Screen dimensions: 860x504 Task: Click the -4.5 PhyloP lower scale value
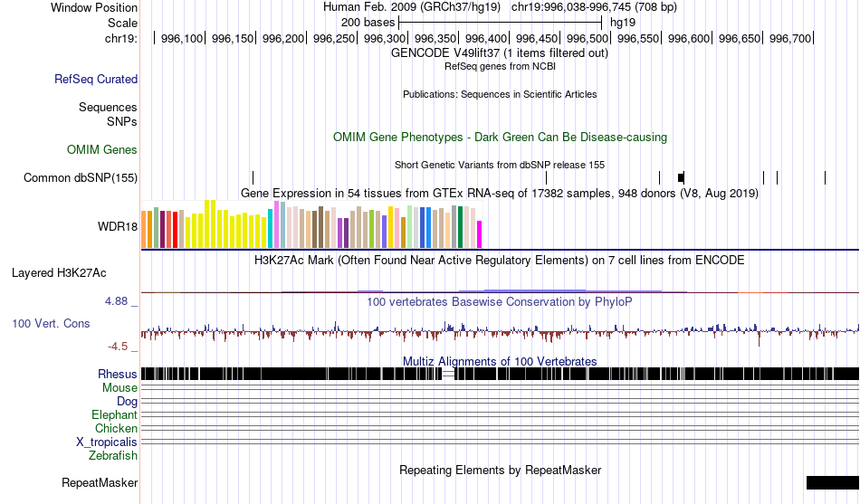(118, 347)
